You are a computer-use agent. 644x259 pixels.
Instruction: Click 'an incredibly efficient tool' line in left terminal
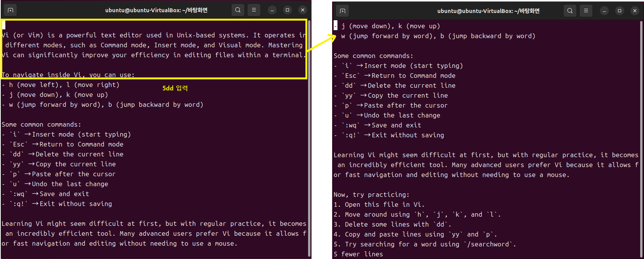coord(156,233)
